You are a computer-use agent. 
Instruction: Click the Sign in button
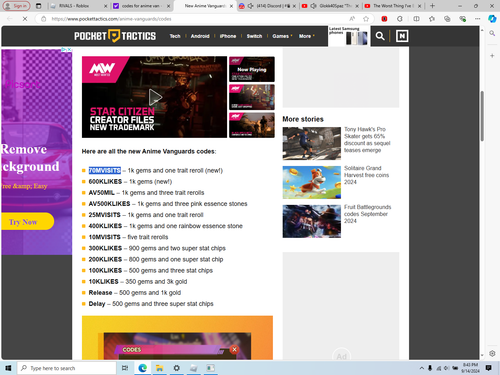coord(16,6)
